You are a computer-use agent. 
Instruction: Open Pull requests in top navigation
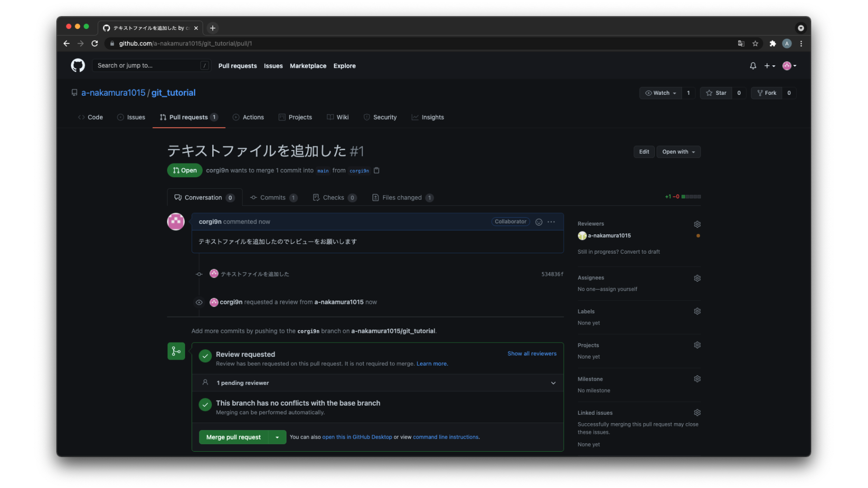(x=238, y=66)
